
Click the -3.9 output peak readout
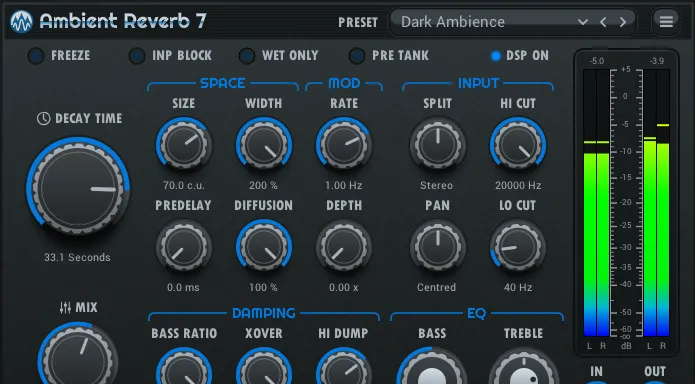coord(656,61)
